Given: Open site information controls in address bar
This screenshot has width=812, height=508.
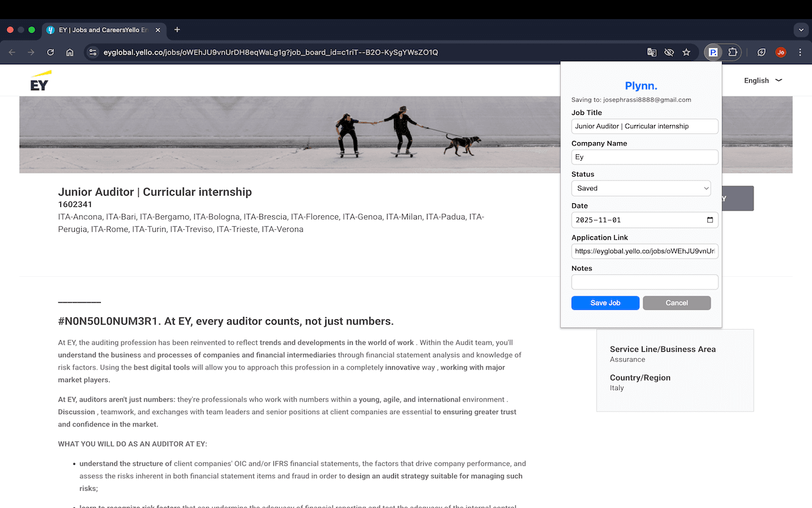Looking at the screenshot, I should [93, 52].
